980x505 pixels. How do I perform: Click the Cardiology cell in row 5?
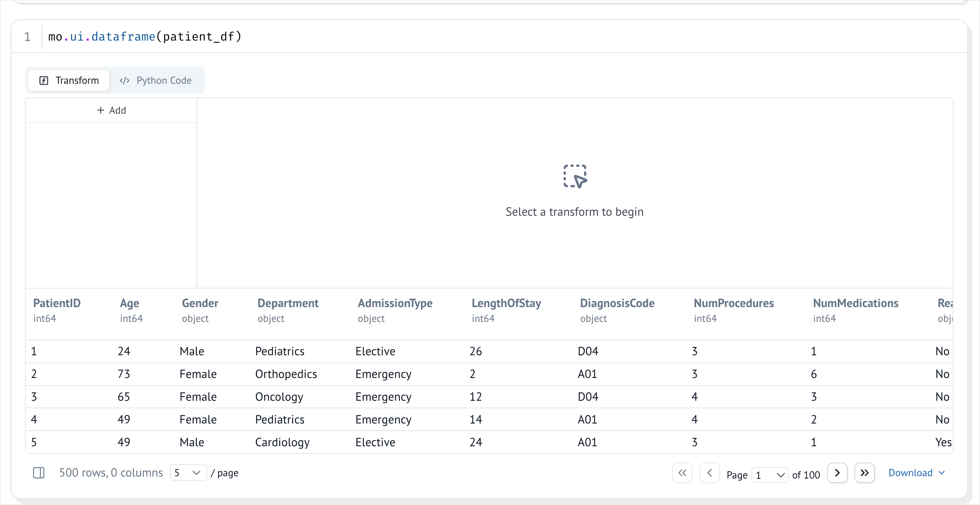click(x=282, y=442)
